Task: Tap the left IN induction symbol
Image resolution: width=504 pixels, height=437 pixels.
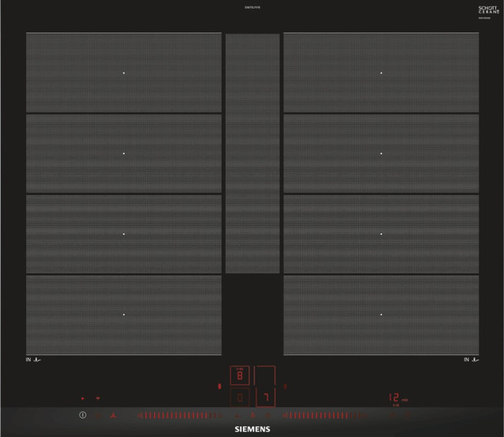Action: (x=32, y=360)
